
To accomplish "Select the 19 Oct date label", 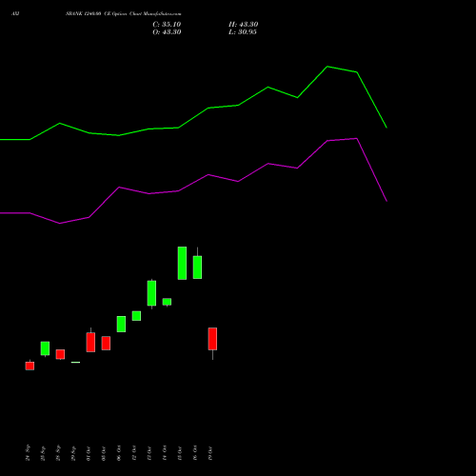I will pyautogui.click(x=210, y=453).
